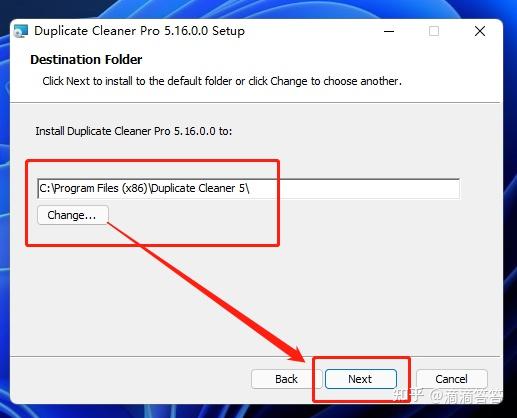Close the Setup window with the X
517x418 pixels.
tap(480, 31)
